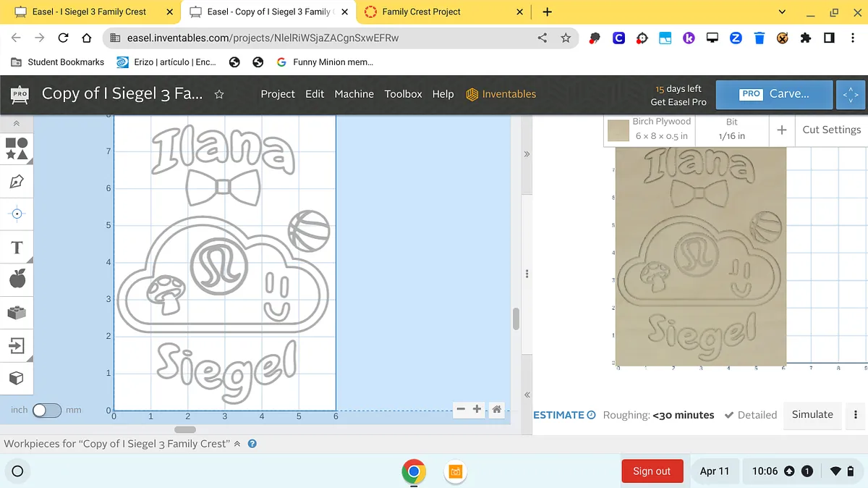Toggle the browser side panel
The image size is (868, 488).
(x=829, y=38)
